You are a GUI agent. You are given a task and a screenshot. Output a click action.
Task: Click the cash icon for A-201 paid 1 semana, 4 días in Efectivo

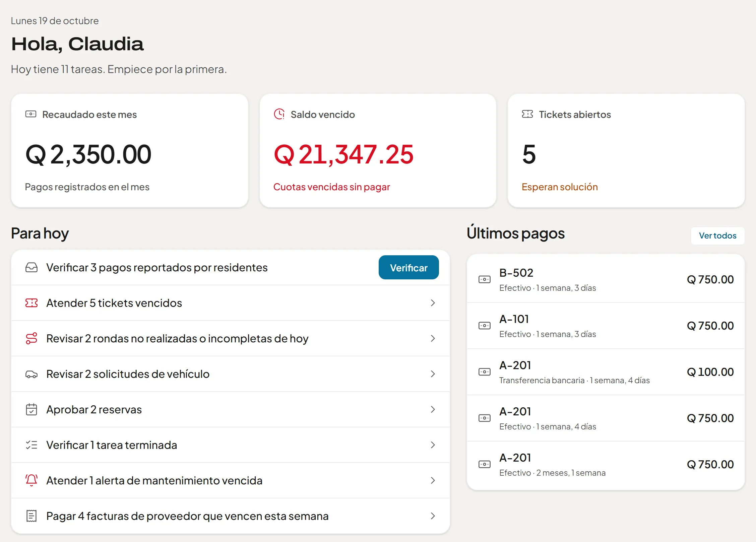coord(485,418)
